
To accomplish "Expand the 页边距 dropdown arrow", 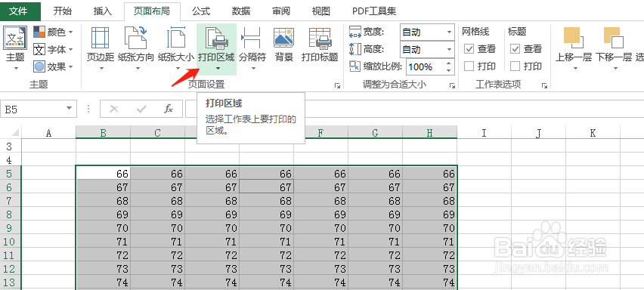I will coord(101,68).
